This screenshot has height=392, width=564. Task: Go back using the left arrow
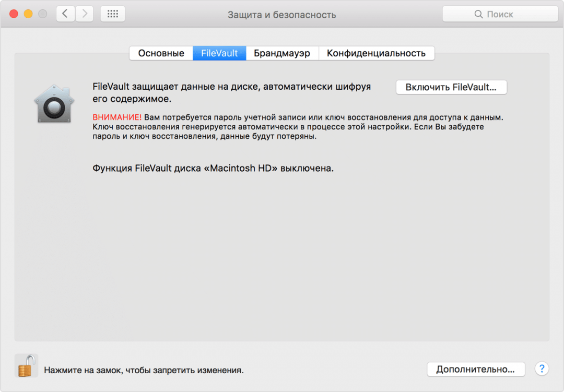coord(65,14)
